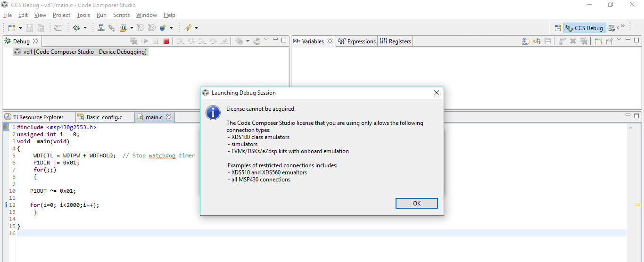Viewport: 644px width, 262px height.
Task: Open the dropdown arrow beside the Debug icon
Action: click(85, 28)
